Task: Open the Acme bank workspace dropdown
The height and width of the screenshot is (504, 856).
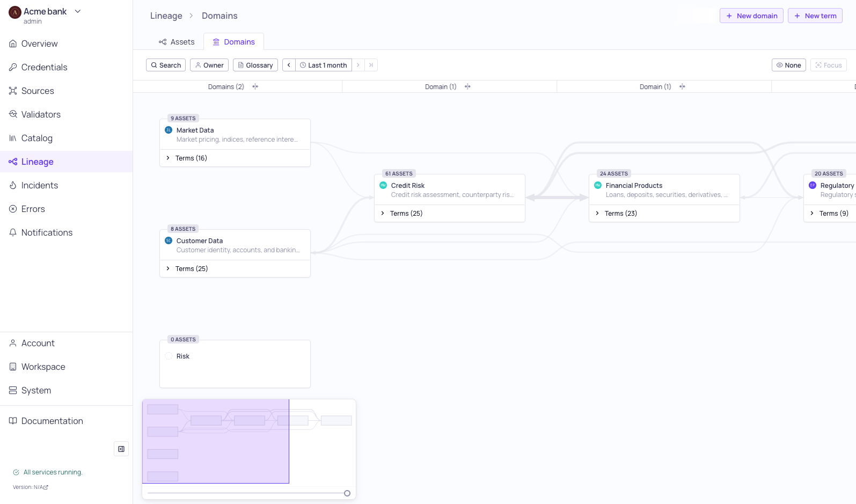Action: [78, 11]
